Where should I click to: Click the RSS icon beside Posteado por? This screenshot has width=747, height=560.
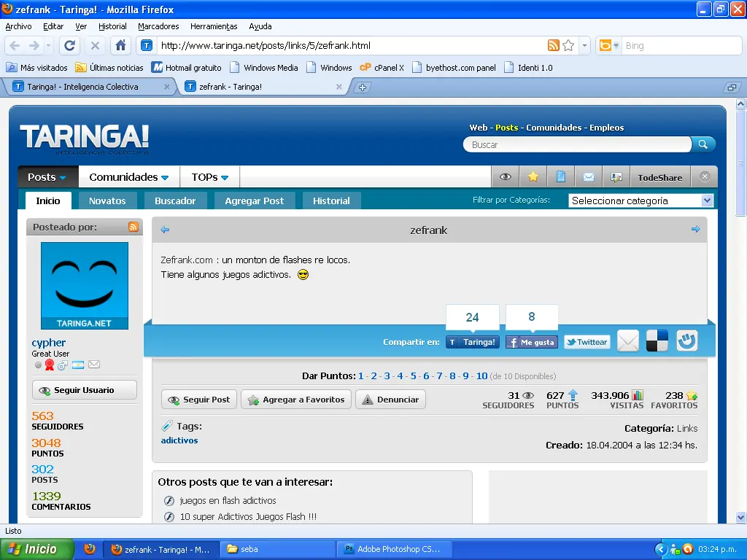[x=133, y=227]
